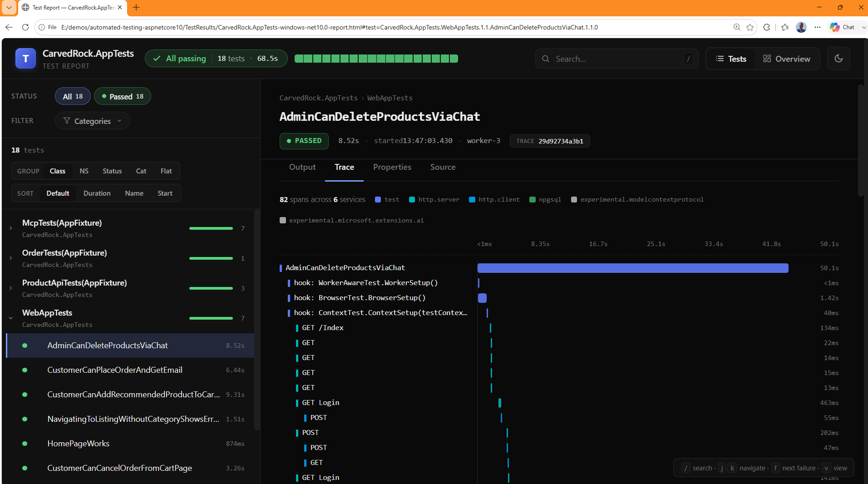Screen dimensions: 868x484
Task: Group tests by Cat
Action: click(x=141, y=171)
